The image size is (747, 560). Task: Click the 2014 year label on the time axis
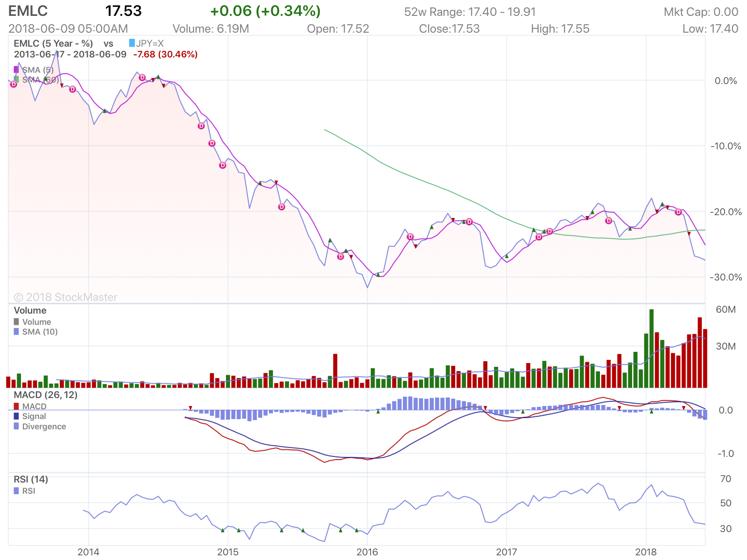coord(88,552)
